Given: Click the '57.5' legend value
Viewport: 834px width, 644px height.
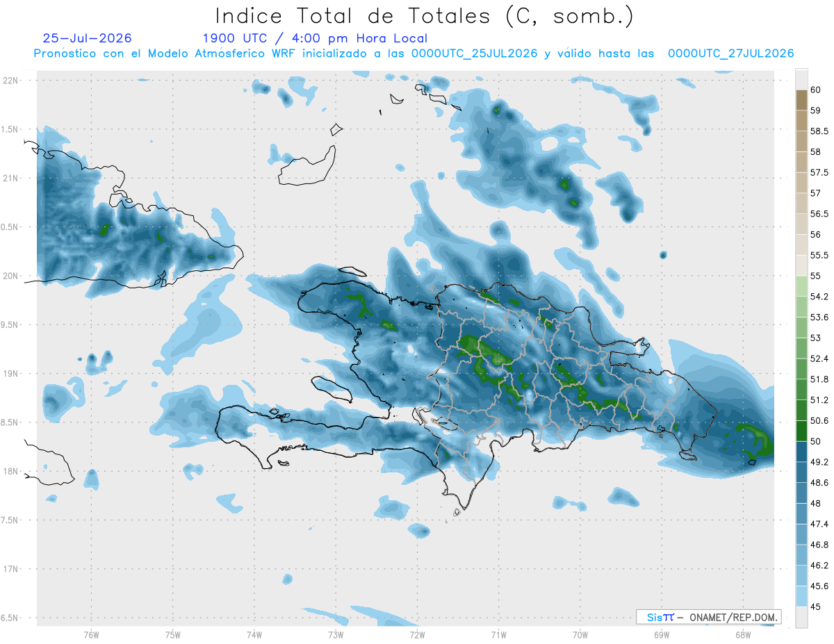Looking at the screenshot, I should [x=819, y=173].
